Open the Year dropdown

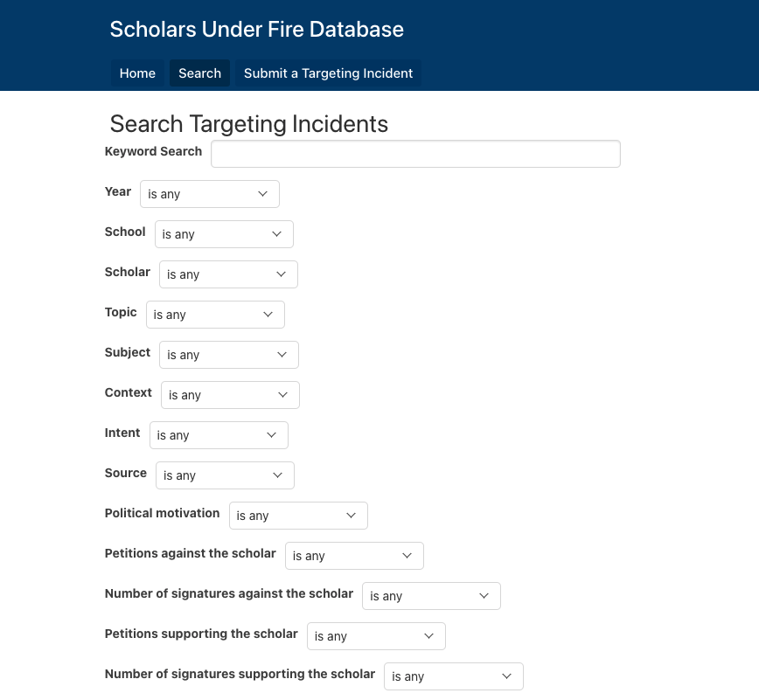pyautogui.click(x=209, y=194)
